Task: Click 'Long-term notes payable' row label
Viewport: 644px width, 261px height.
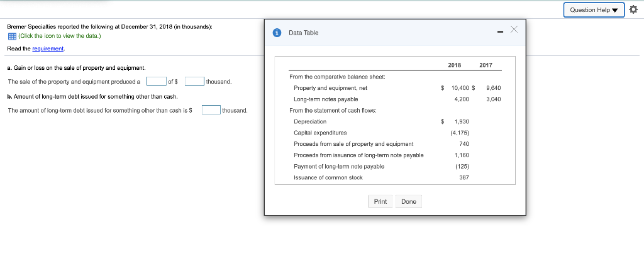Action: [326, 99]
